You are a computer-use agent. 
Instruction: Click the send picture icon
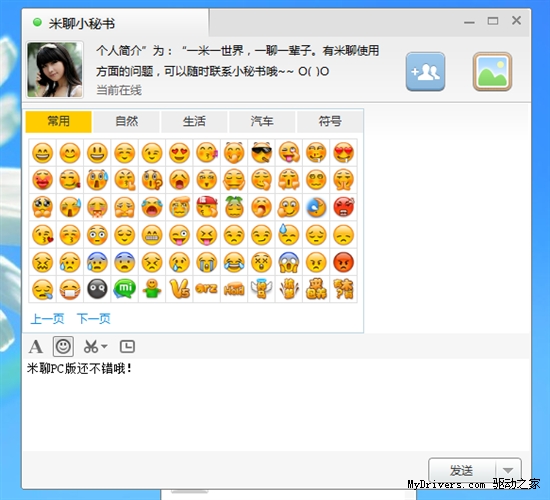tap(492, 72)
